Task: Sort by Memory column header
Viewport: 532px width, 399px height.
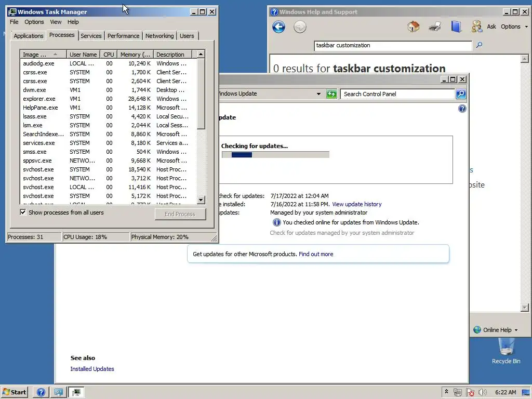Action: (135, 54)
